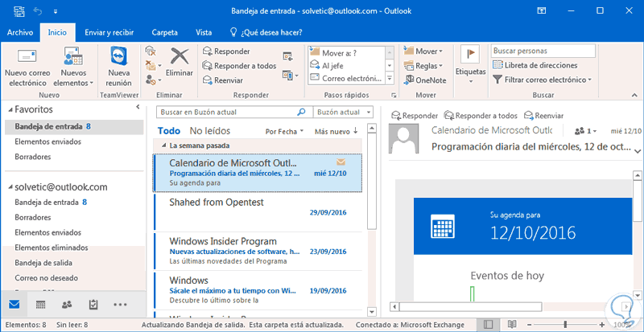The image size is (644, 332).
Task: Select Correo electróni... quick step
Action: [x=346, y=78]
